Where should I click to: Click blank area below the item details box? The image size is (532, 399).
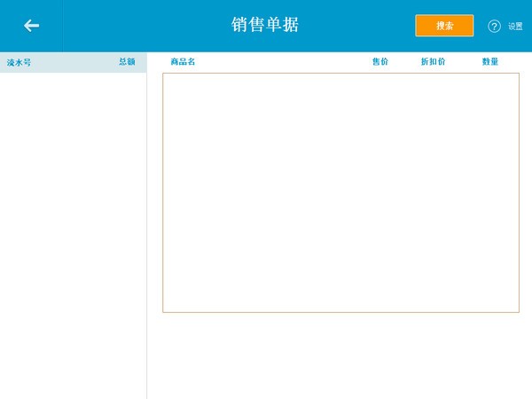[340, 355]
